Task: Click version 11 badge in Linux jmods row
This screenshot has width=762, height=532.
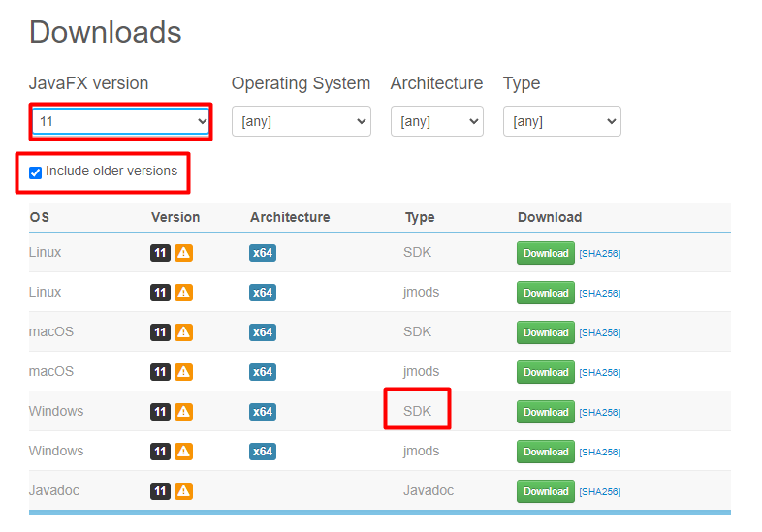Action: click(x=160, y=293)
